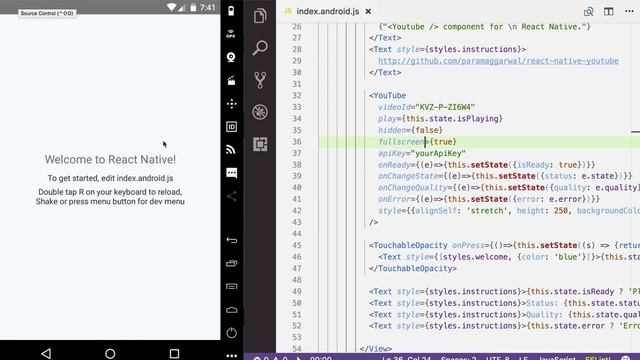Tap the Android home circle button

(110, 353)
